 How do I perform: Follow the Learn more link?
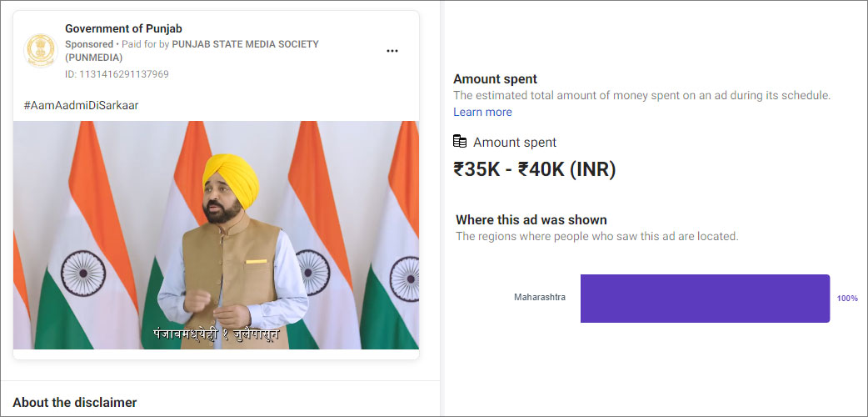coord(482,112)
